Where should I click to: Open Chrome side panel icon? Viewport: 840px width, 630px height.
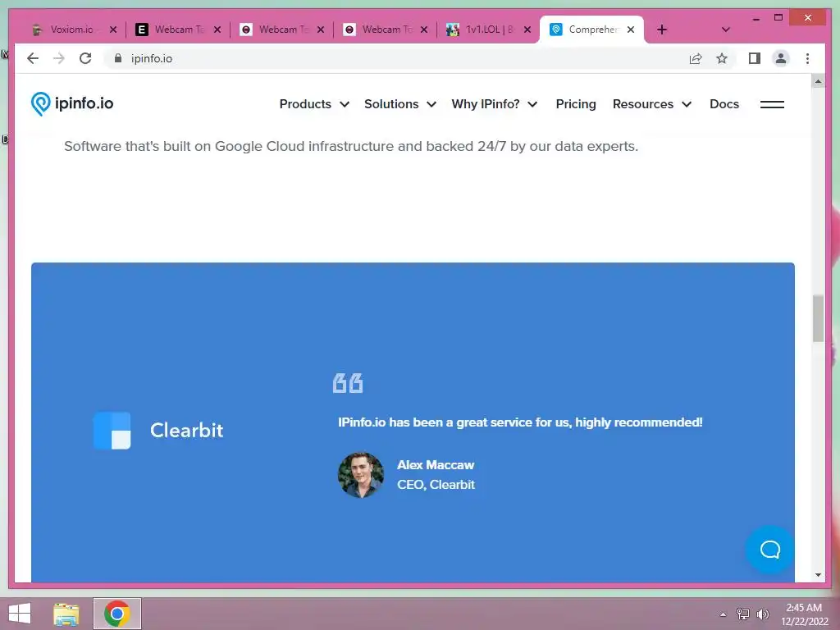755,58
